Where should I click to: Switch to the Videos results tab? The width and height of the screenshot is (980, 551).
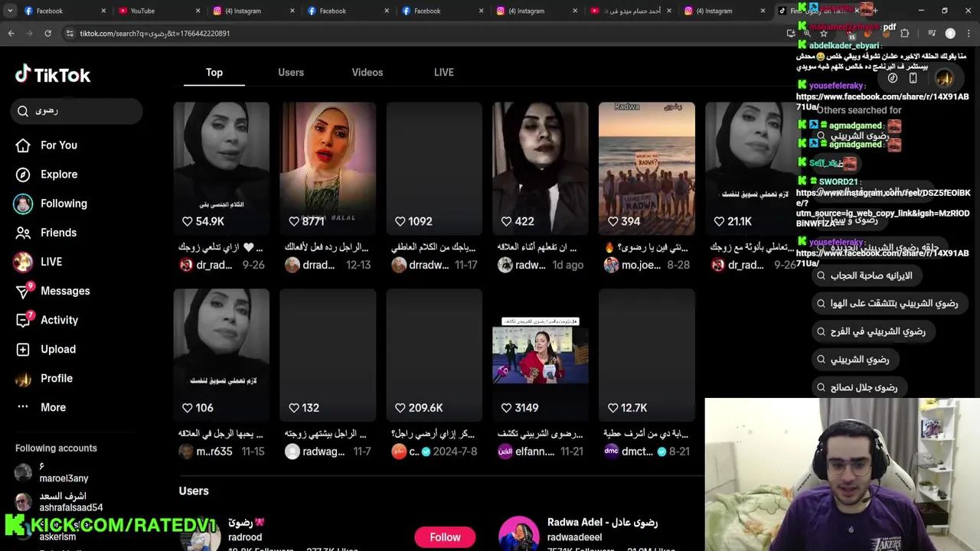click(367, 72)
